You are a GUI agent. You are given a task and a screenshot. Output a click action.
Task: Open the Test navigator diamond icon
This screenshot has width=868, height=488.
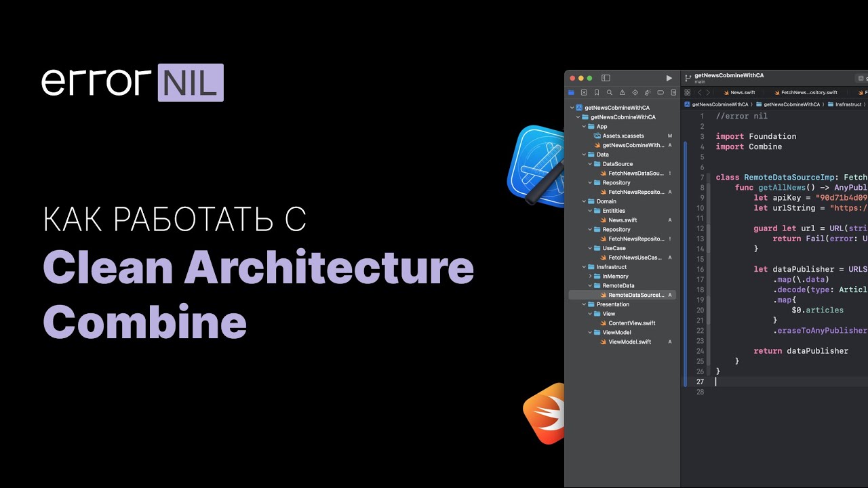(x=635, y=93)
